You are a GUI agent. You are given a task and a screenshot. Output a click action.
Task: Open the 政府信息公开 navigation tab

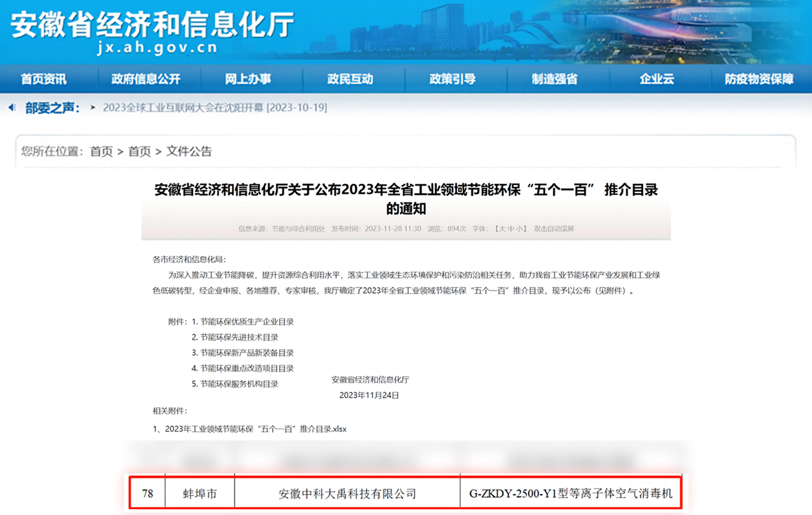coord(146,79)
